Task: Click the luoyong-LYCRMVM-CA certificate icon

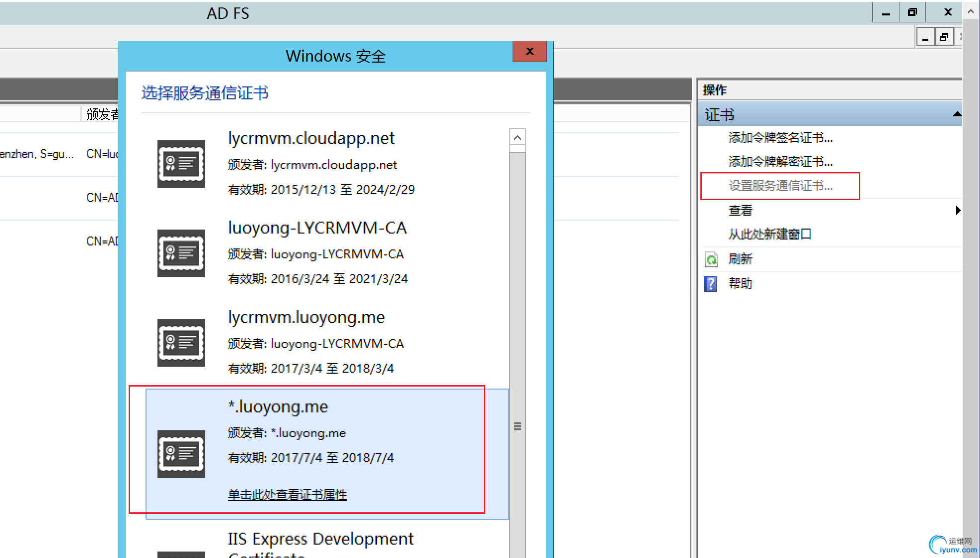Action: click(x=181, y=253)
